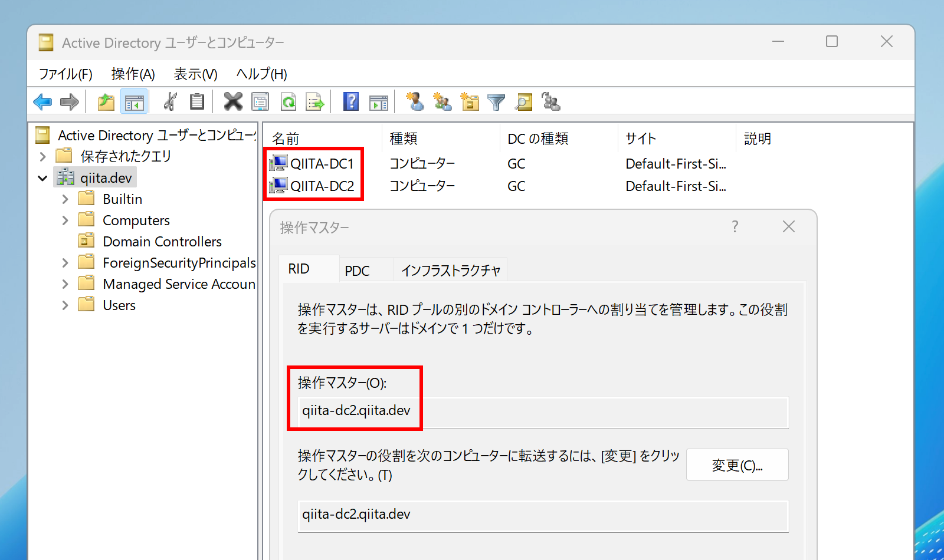Click the paste clipboard icon
Screen dimensions: 944x560
coord(197,102)
